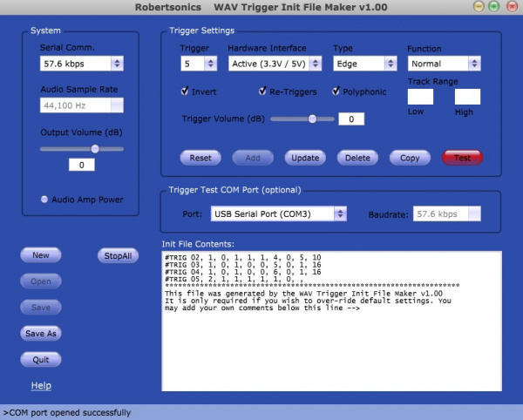Open the Audio Sample Rate dropdown
523x420 pixels.
point(82,105)
